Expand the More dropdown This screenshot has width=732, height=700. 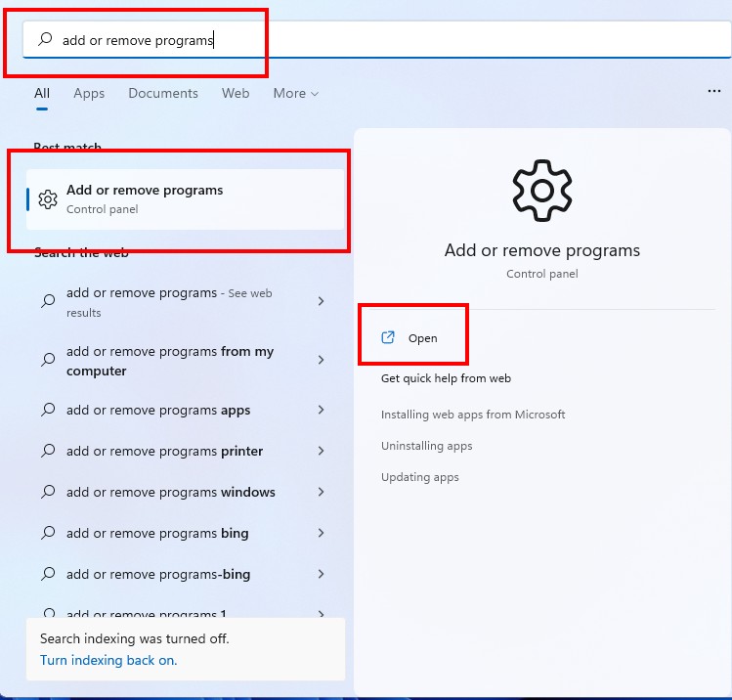pos(295,93)
